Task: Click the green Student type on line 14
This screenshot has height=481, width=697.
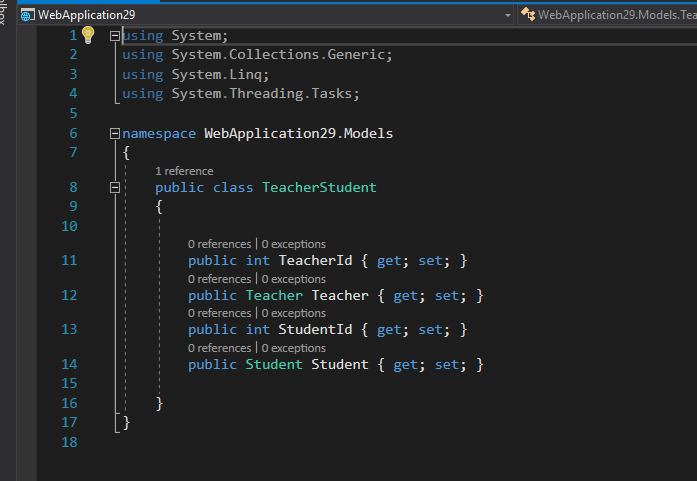Action: click(x=274, y=364)
